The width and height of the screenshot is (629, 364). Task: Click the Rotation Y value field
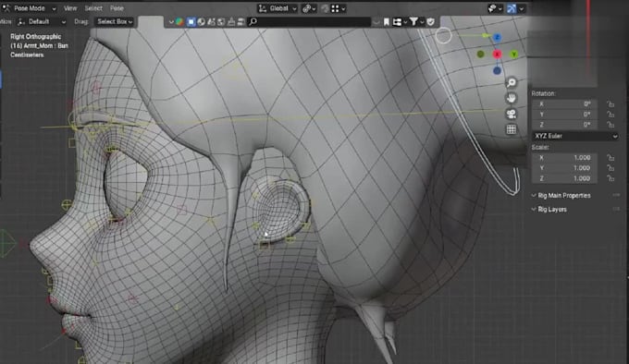565,115
